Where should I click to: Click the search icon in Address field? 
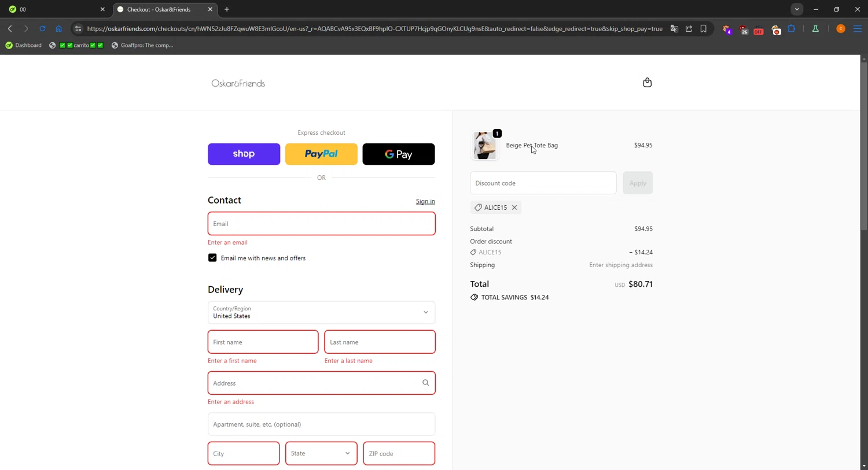click(x=425, y=383)
